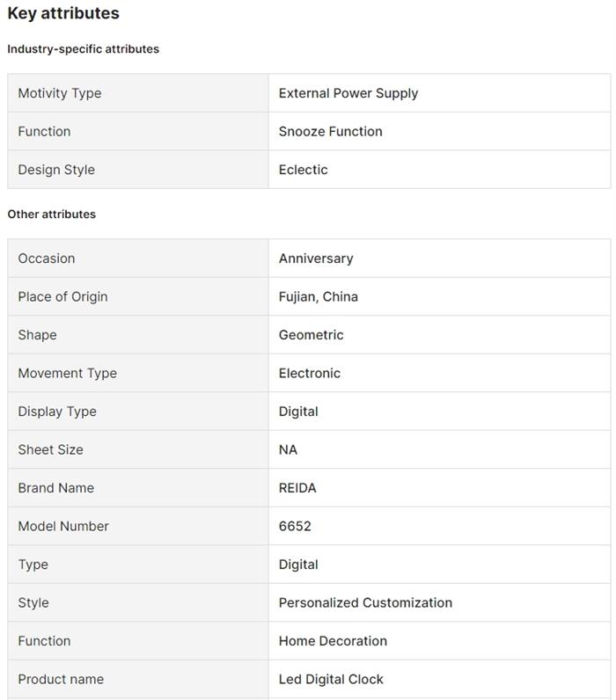Click the REIDA brand name value
The height and width of the screenshot is (700, 616).
point(297,488)
